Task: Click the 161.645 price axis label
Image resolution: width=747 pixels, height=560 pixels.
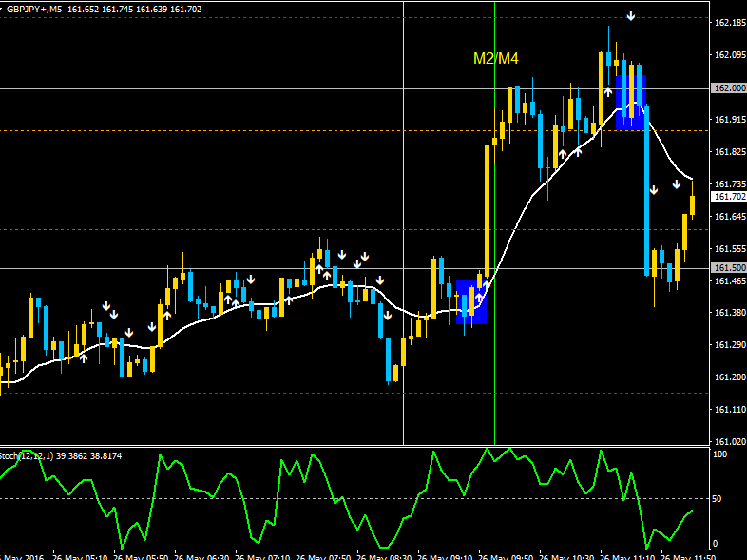Action: click(730, 217)
